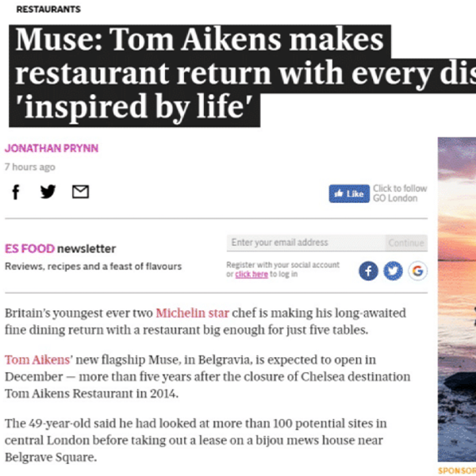Follow the 'click here' log in link
476x476 pixels.
tap(251, 274)
